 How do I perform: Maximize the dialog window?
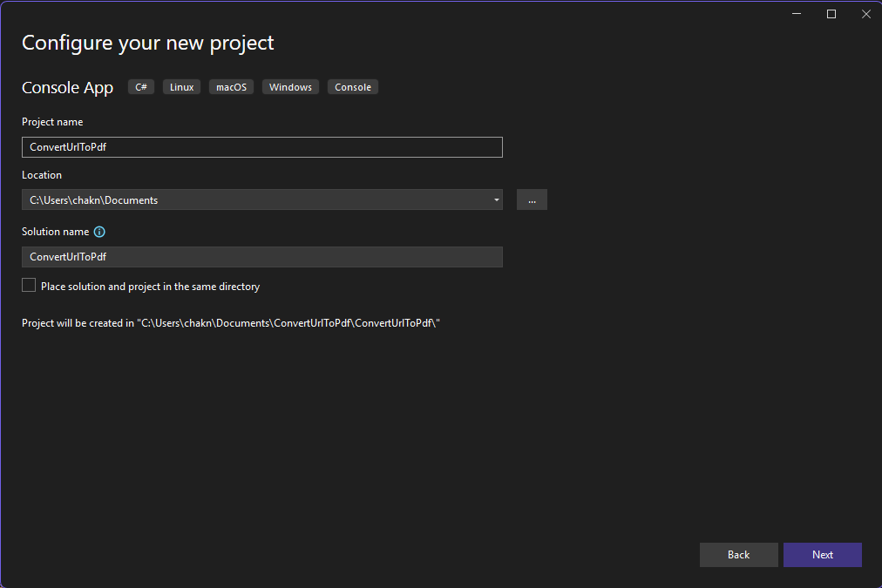click(x=831, y=14)
